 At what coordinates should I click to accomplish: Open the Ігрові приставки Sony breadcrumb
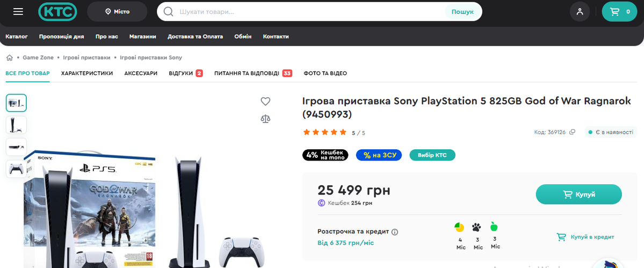point(151,57)
